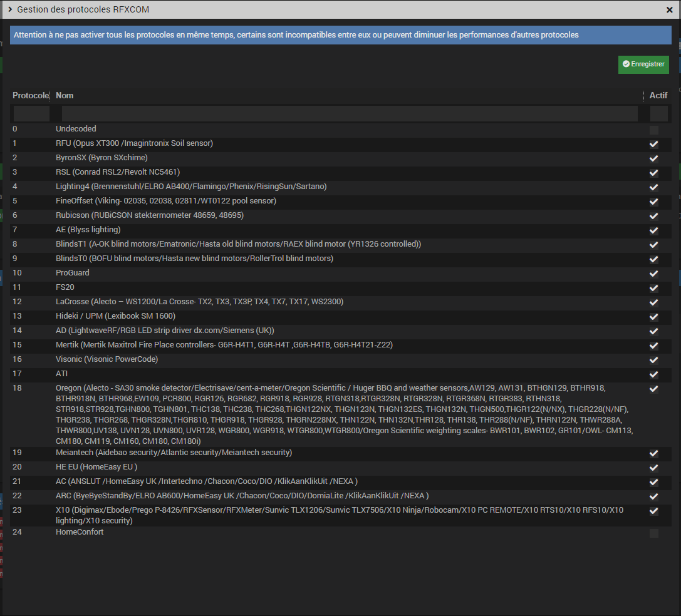Select 'AE (Blyss lighting)' text

[88, 229]
